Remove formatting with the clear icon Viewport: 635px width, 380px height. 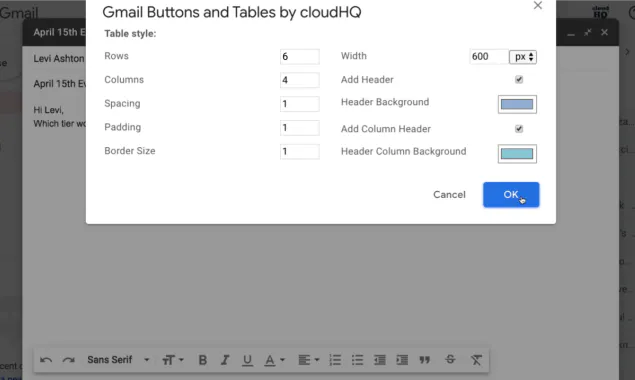point(476,360)
